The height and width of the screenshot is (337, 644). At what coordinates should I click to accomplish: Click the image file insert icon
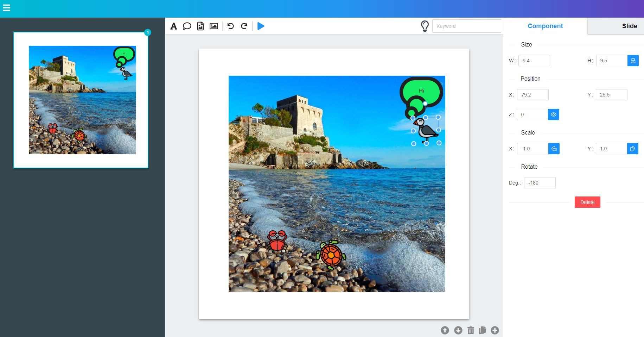[200, 26]
